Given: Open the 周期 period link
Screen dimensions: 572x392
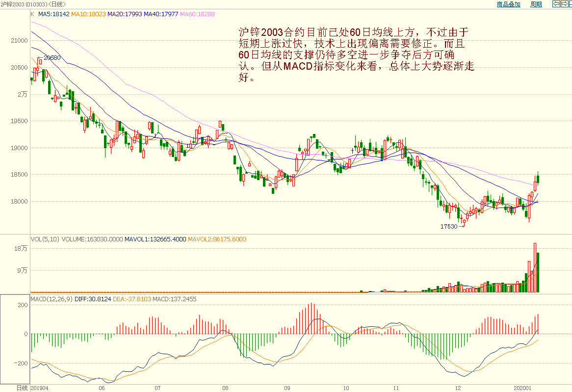Looking at the screenshot, I should 536,4.
